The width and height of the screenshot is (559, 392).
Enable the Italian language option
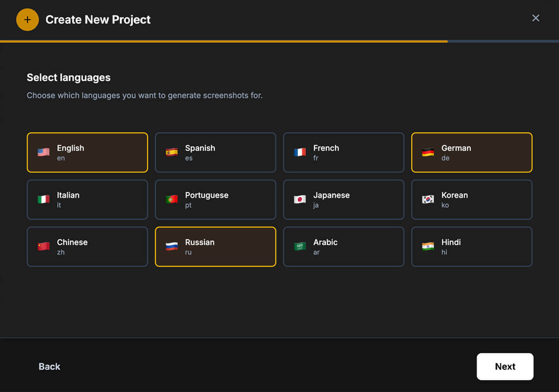[x=87, y=199]
